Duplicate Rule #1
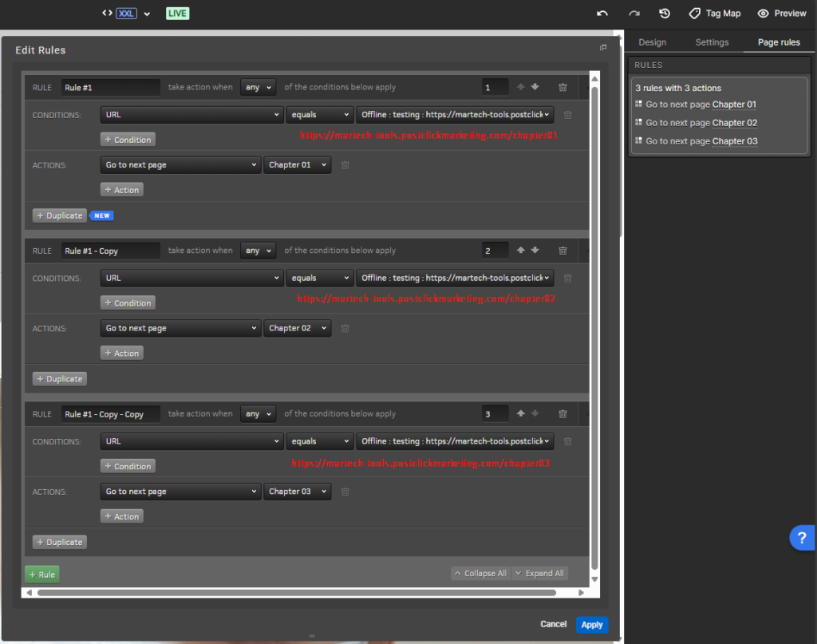This screenshot has height=644, width=817. coord(59,215)
